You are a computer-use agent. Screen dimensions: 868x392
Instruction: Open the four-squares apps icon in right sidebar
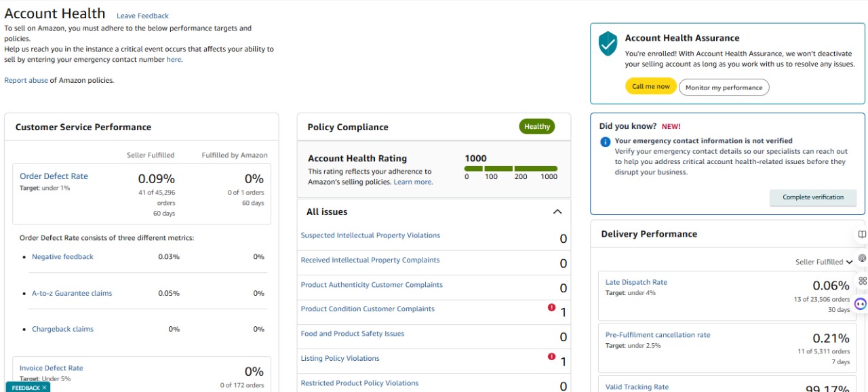coord(862,281)
